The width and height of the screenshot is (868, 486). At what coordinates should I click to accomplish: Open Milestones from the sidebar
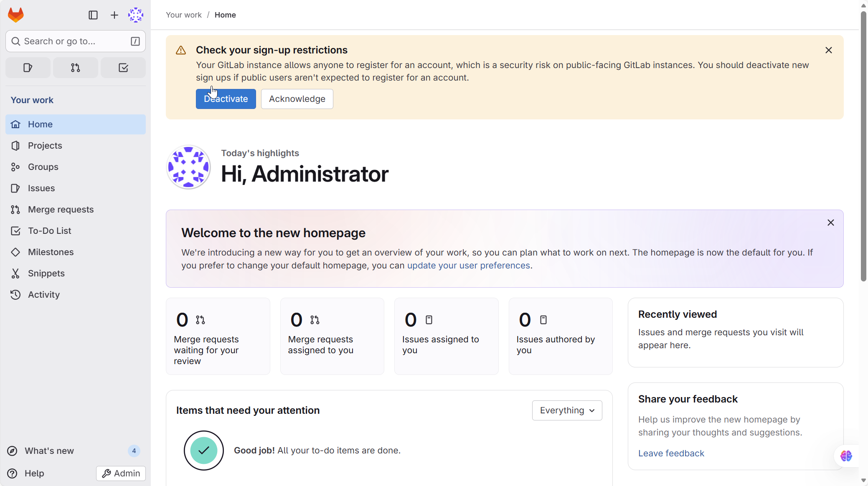coord(51,252)
